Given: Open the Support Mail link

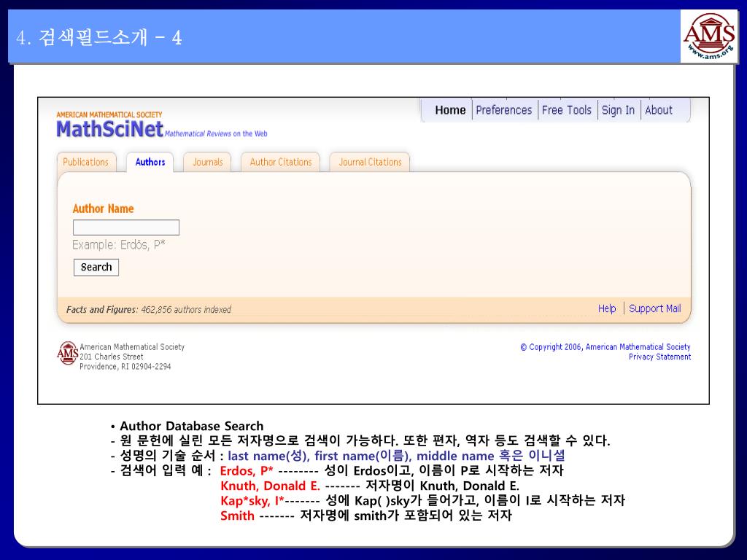Looking at the screenshot, I should [654, 308].
